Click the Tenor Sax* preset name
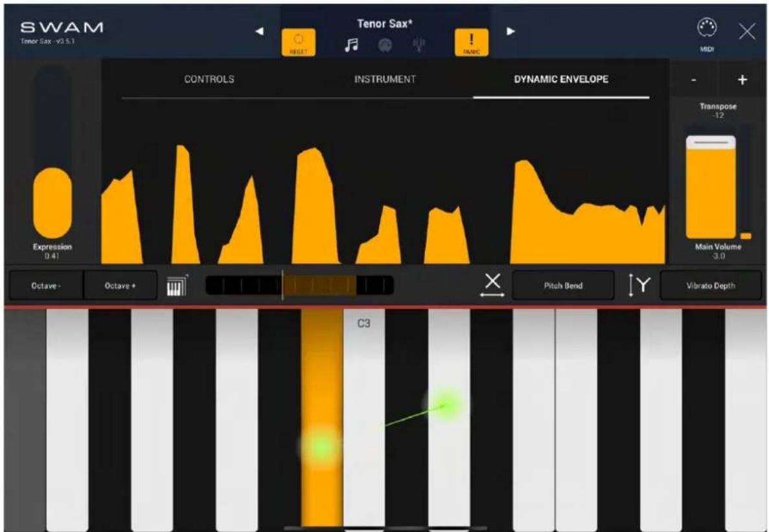 [x=385, y=23]
